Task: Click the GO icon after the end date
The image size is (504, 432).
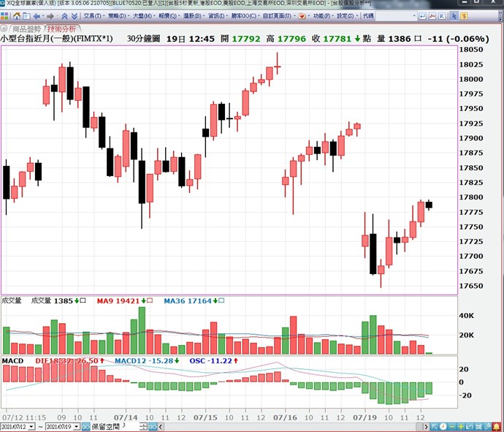Action: point(85,427)
